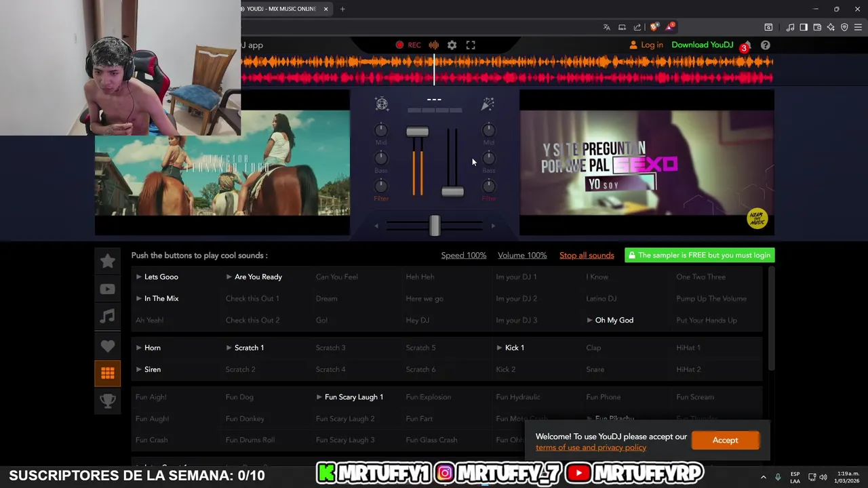868x488 pixels.
Task: Nudge crossfader with left arrow
Action: pyautogui.click(x=377, y=226)
